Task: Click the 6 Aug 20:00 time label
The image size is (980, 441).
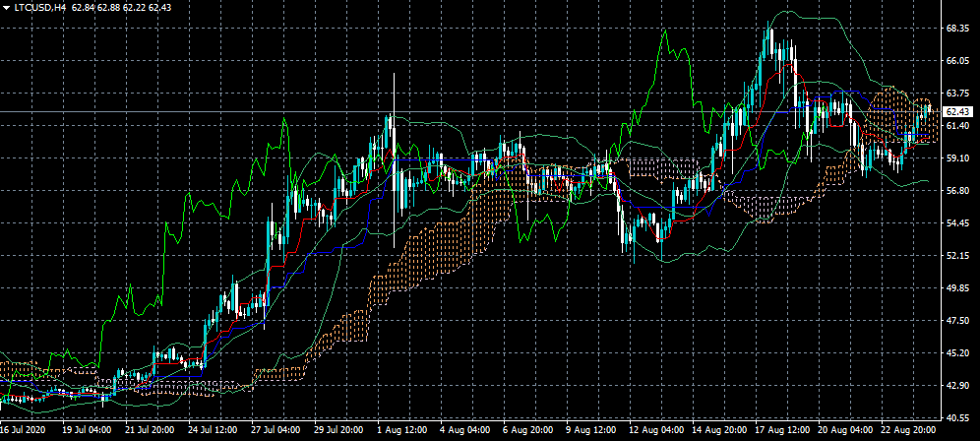Action: [528, 430]
